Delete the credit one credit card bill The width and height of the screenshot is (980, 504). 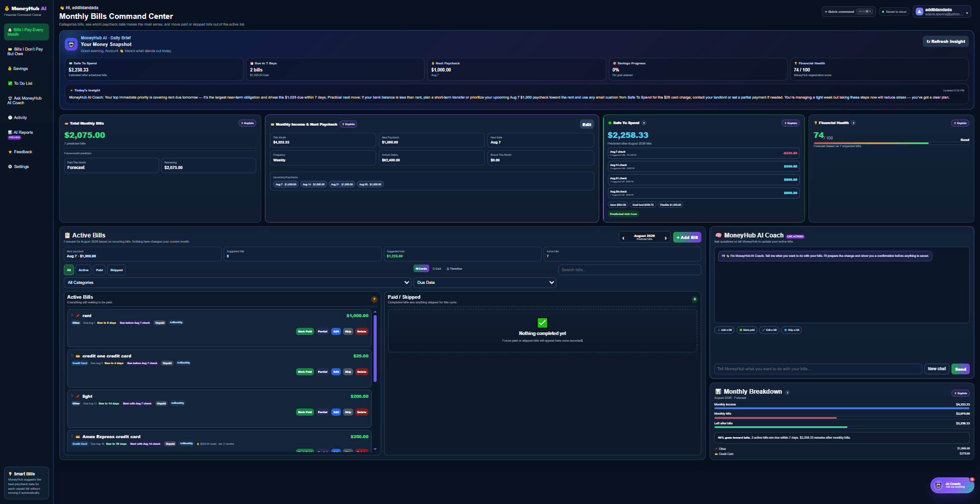362,372
